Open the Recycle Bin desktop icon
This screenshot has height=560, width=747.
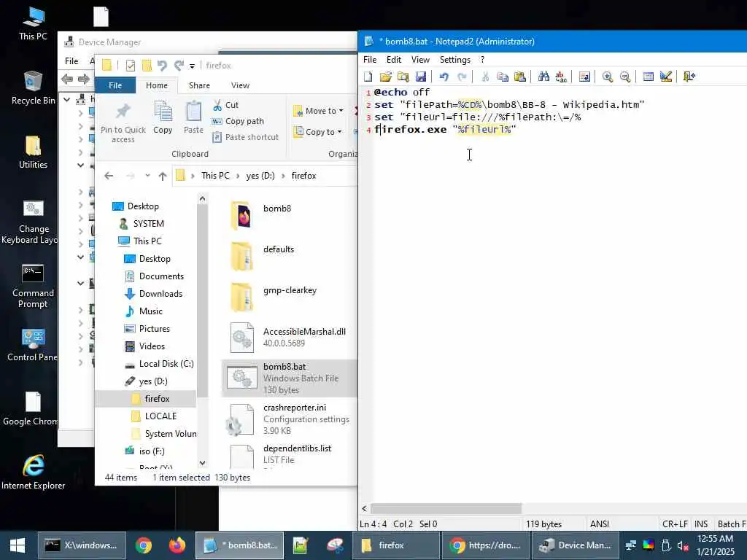pos(33,87)
